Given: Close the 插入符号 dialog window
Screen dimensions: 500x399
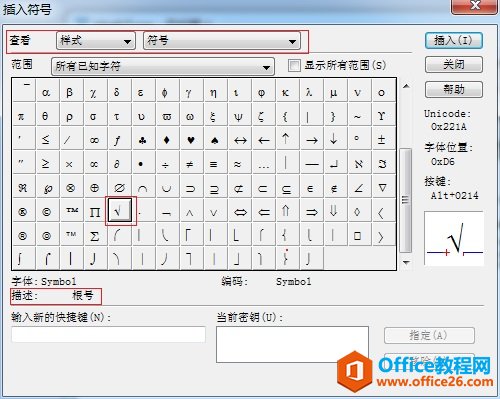Looking at the screenshot, I should coord(474,6).
